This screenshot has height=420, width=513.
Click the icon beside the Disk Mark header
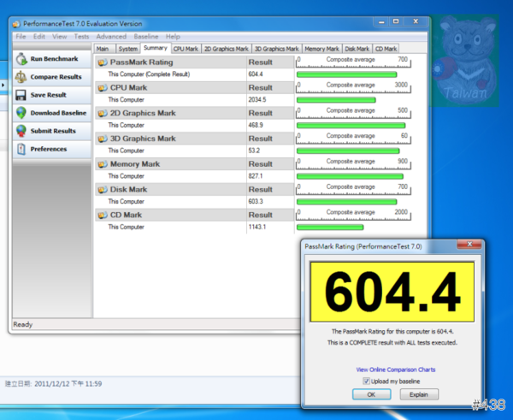coord(102,190)
